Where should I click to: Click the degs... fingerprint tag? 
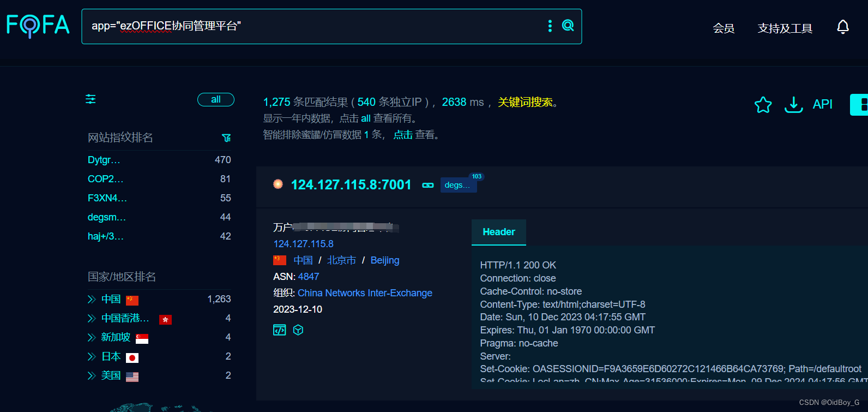[459, 185]
